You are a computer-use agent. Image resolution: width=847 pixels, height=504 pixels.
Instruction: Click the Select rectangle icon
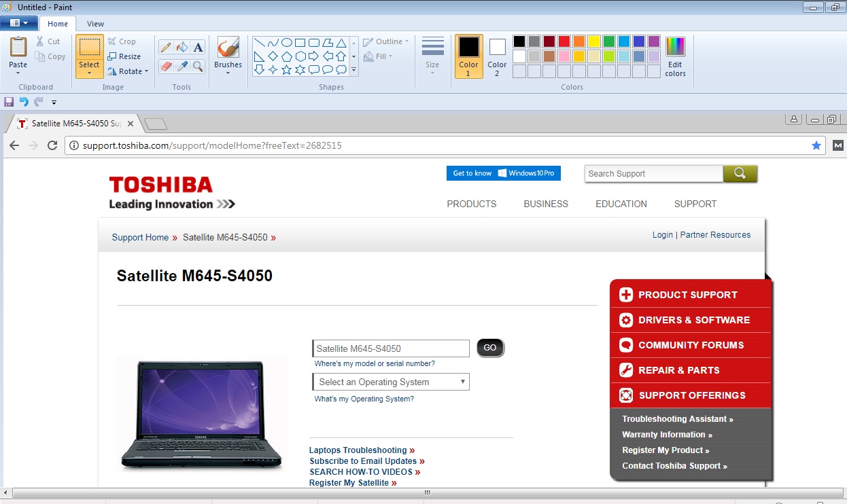pos(90,48)
